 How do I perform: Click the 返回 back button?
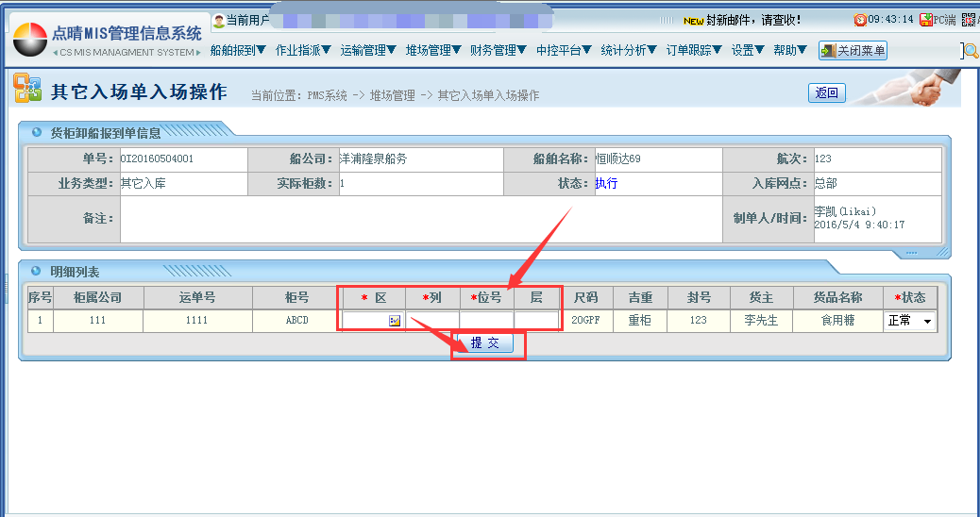tap(827, 92)
